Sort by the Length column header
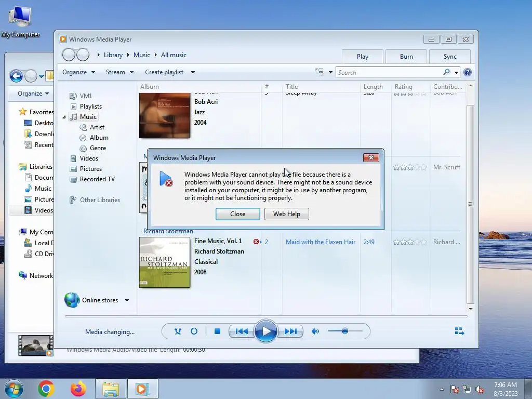This screenshot has height=399, width=532. pos(373,87)
